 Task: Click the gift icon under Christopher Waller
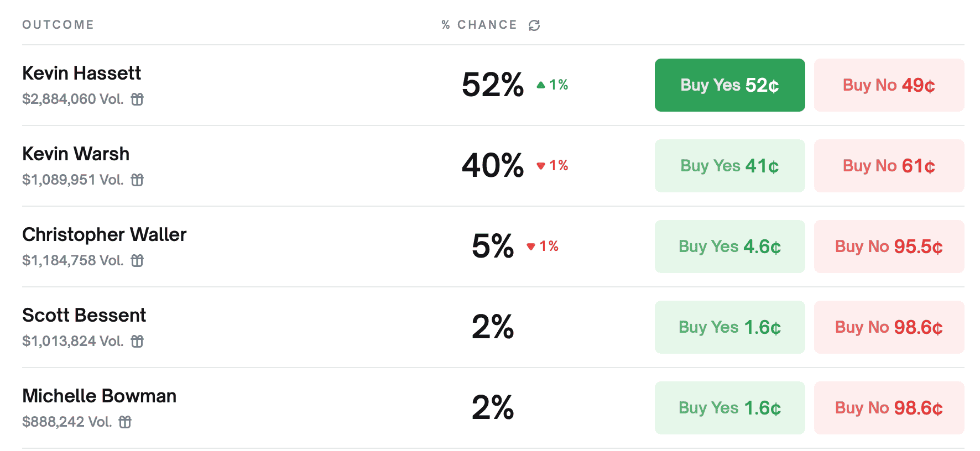(137, 260)
